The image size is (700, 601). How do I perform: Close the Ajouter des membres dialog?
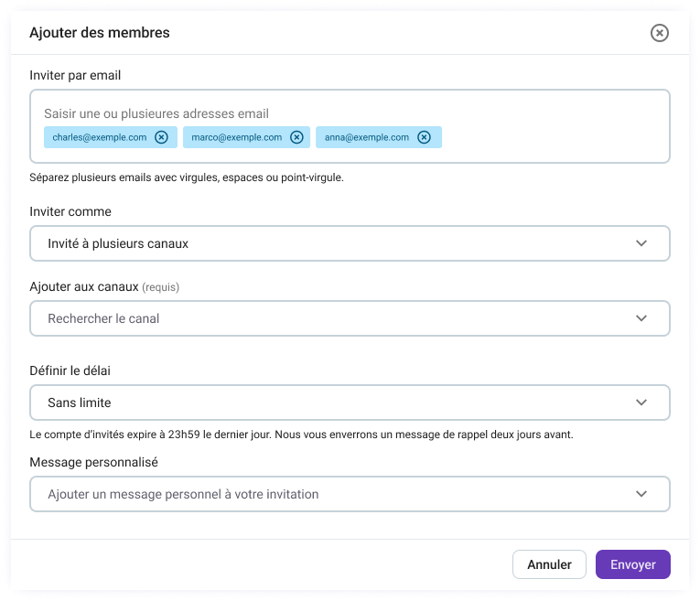(x=659, y=33)
